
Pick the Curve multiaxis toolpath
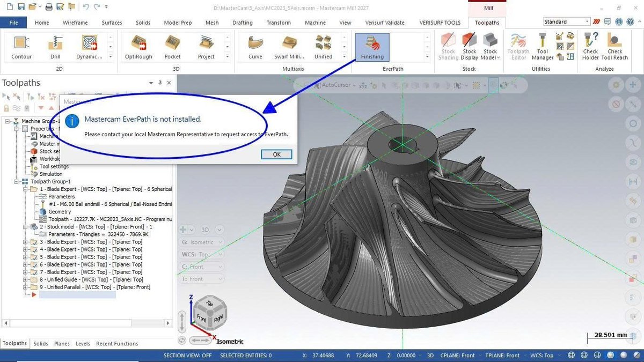(255, 47)
